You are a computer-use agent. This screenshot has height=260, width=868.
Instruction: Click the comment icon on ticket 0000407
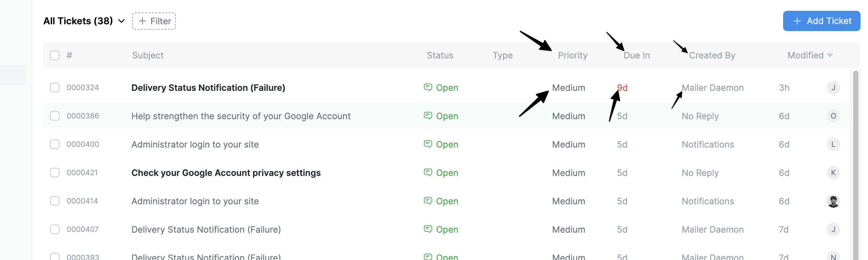click(x=429, y=229)
